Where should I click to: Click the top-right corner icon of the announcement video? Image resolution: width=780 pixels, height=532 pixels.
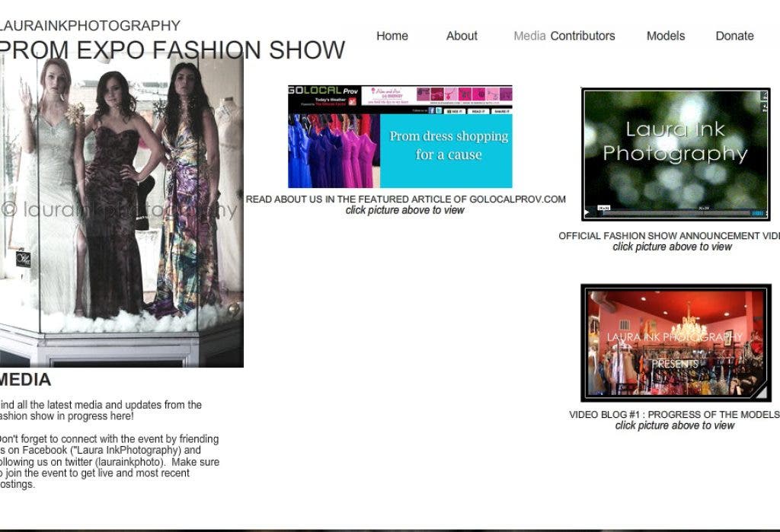click(764, 96)
